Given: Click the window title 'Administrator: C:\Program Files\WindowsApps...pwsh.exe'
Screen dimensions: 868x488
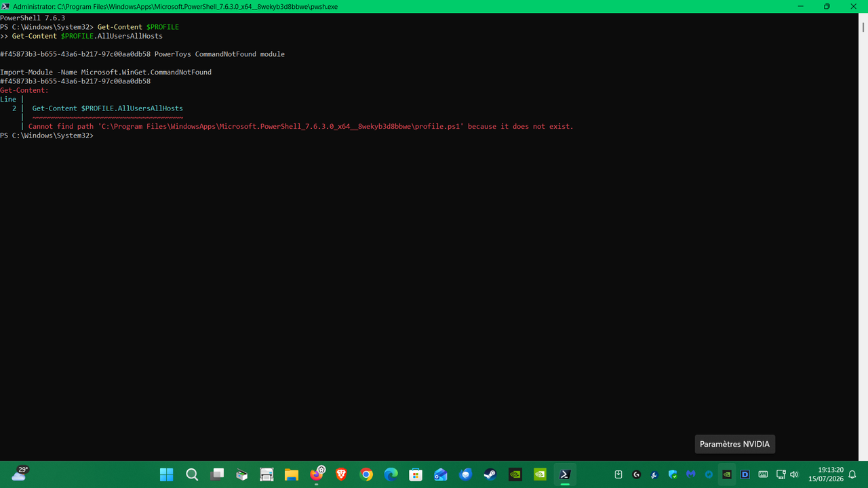Looking at the screenshot, I should (x=175, y=6).
